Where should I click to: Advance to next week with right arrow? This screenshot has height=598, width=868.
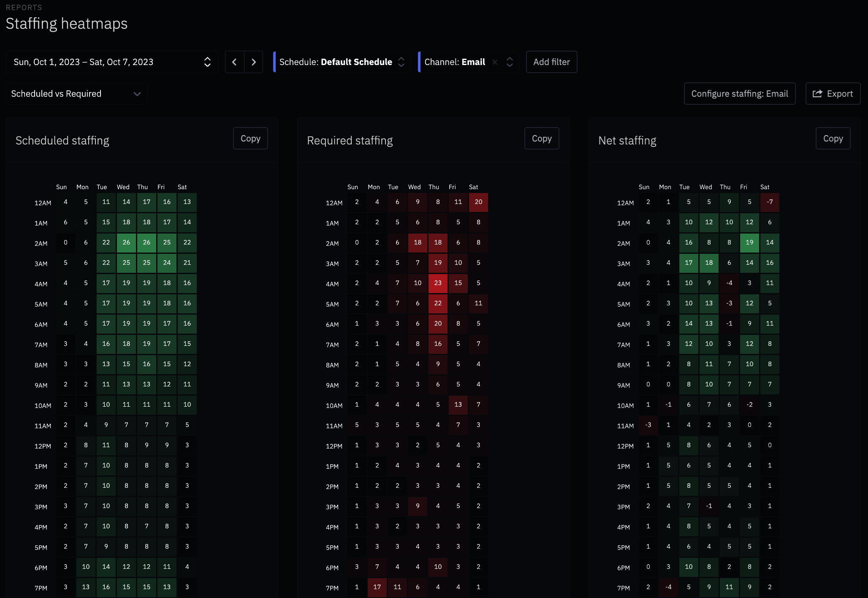254,62
